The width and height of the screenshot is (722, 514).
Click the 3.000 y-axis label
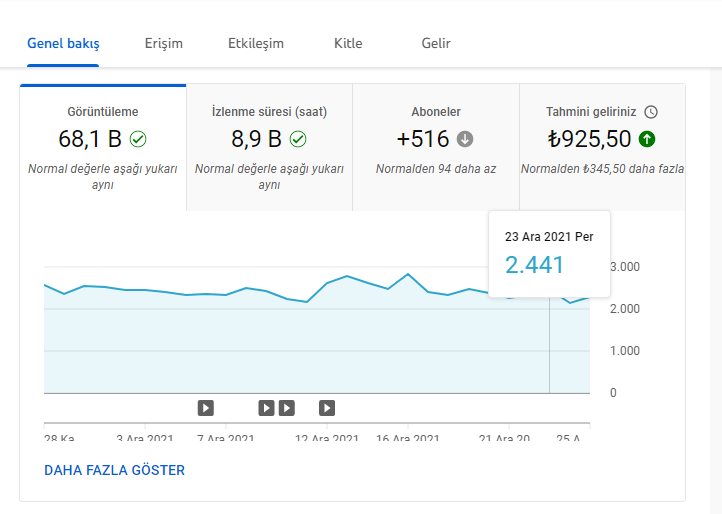point(625,267)
